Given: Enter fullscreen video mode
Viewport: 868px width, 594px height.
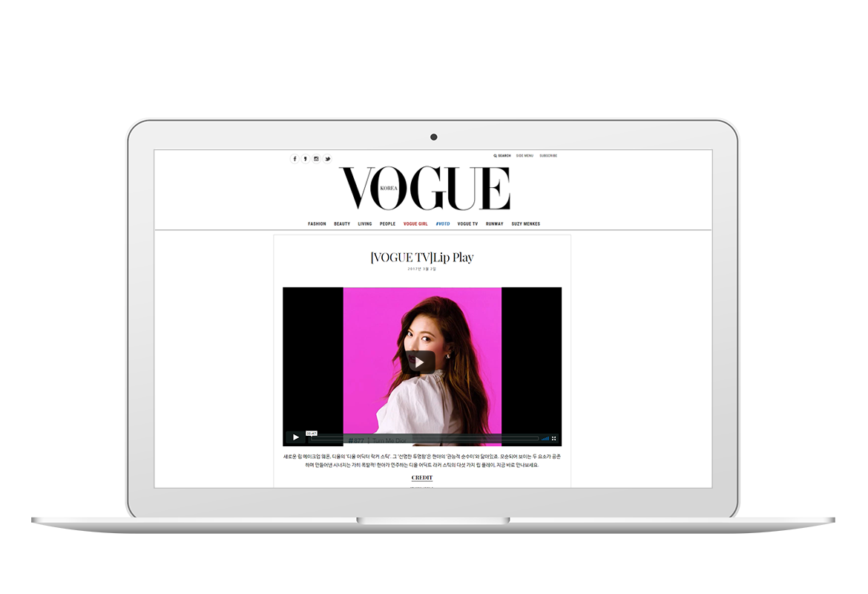Looking at the screenshot, I should 553,438.
